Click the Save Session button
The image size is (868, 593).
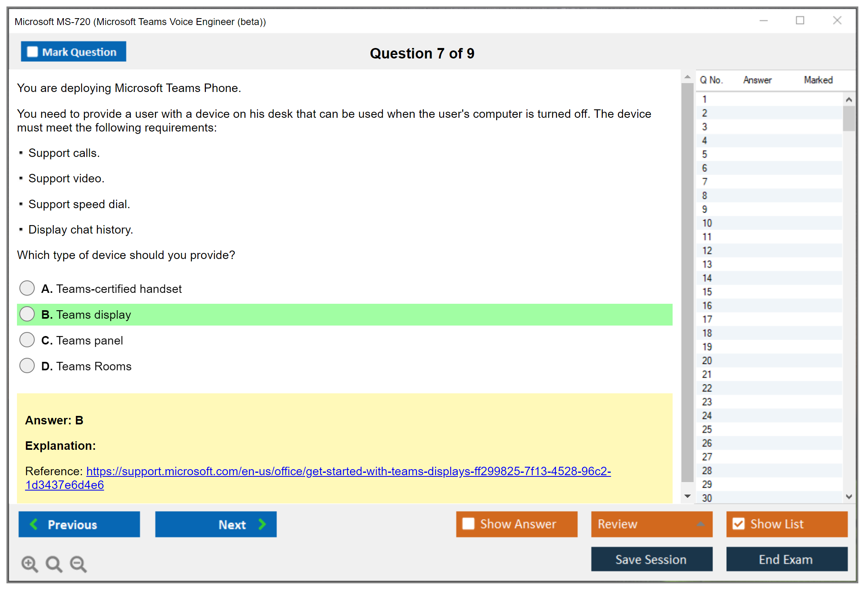point(651,559)
